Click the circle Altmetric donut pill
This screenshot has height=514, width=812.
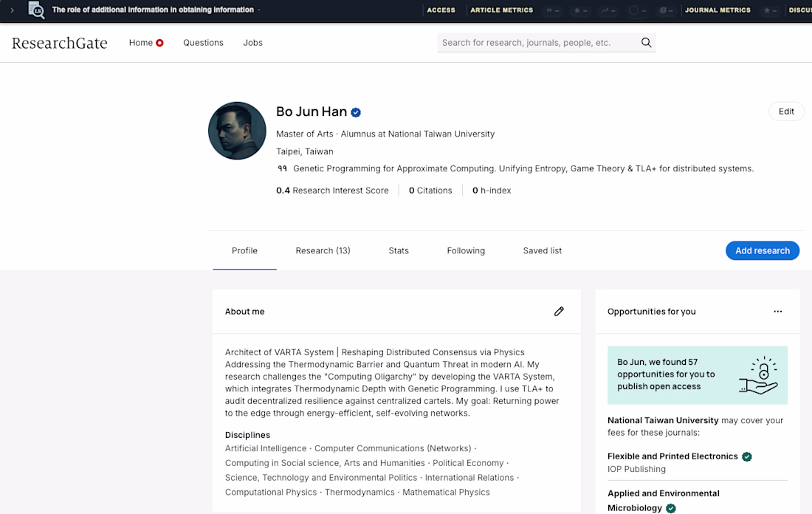[x=637, y=10]
